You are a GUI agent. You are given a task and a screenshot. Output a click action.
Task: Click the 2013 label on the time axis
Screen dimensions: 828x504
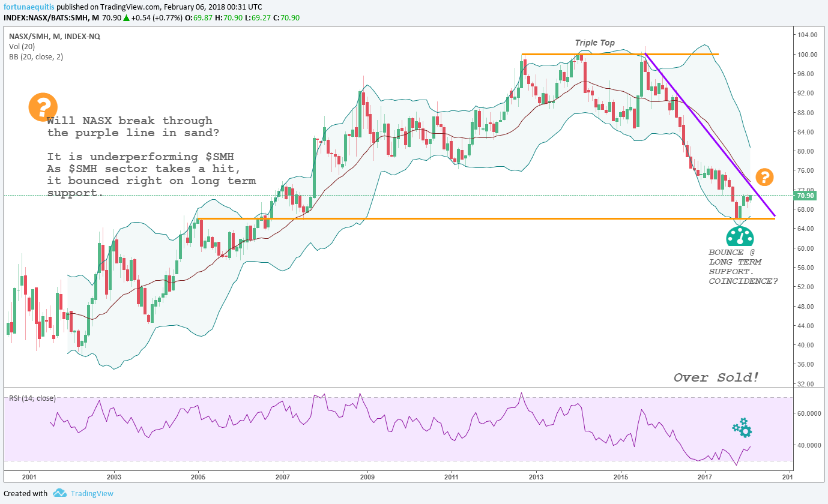click(536, 478)
